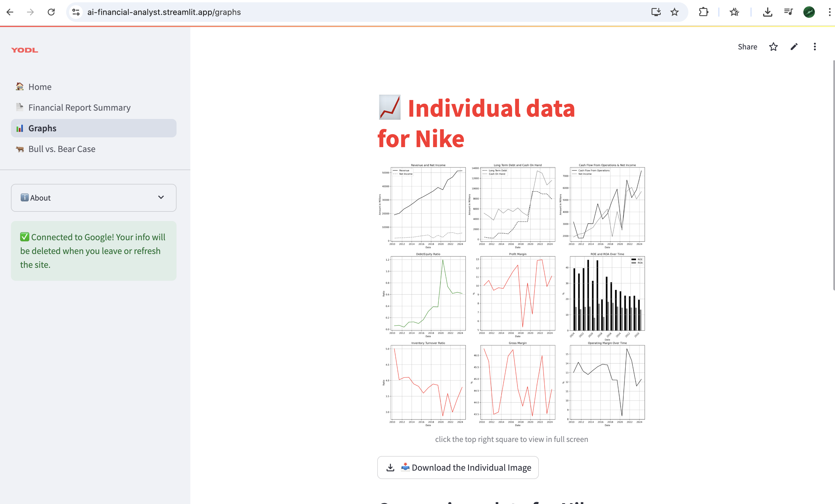
Task: Reload the page with refresh icon
Action: tap(51, 12)
